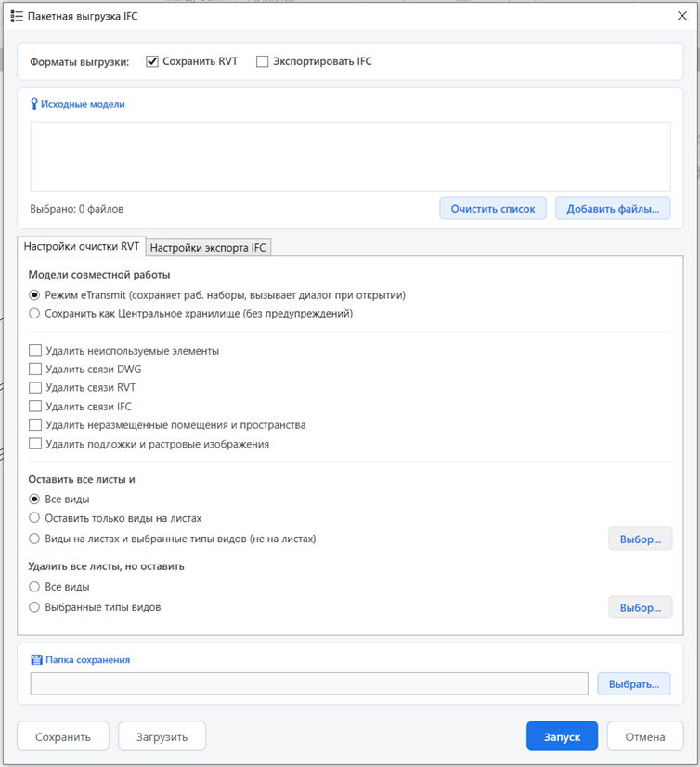Select Сохранить как Центральное хранилище radio option
Image resolution: width=700 pixels, height=767 pixels.
click(x=34, y=314)
